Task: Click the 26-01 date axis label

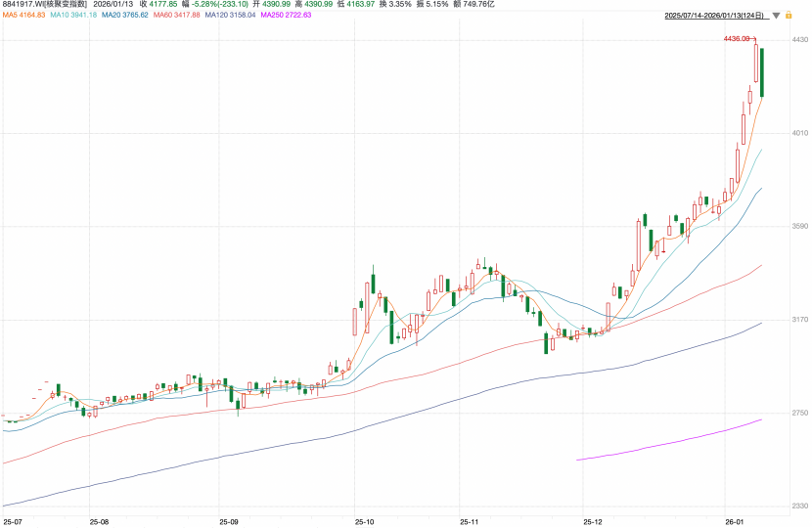Action: pos(736,522)
